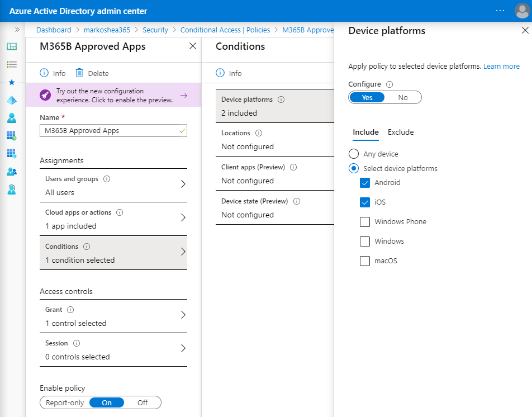
Task: Check the Windows checkbox
Action: coord(365,241)
